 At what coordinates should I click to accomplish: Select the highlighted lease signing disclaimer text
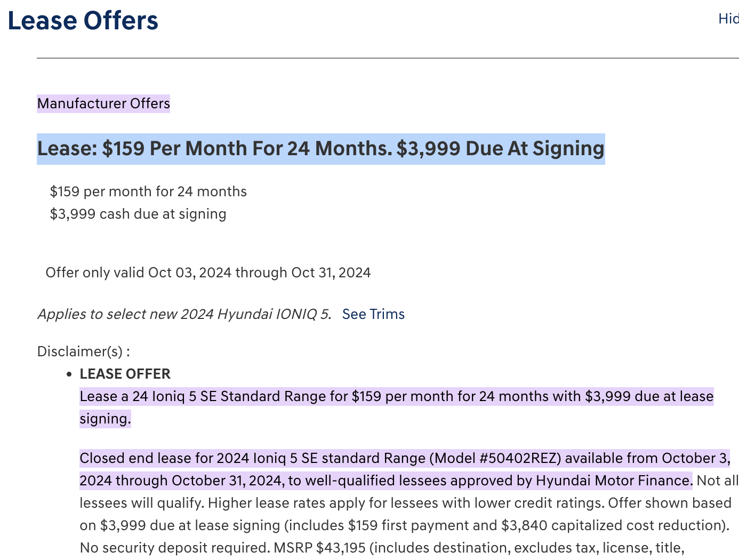(x=396, y=396)
